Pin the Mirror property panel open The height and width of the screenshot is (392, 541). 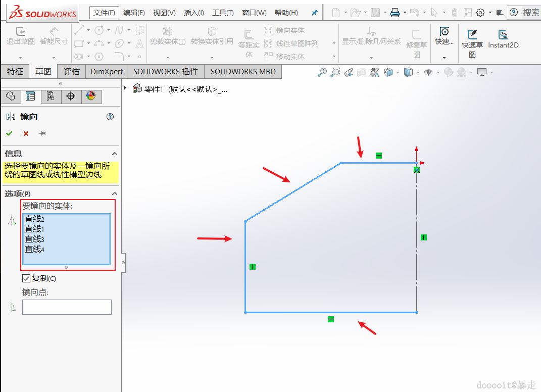tap(42, 133)
